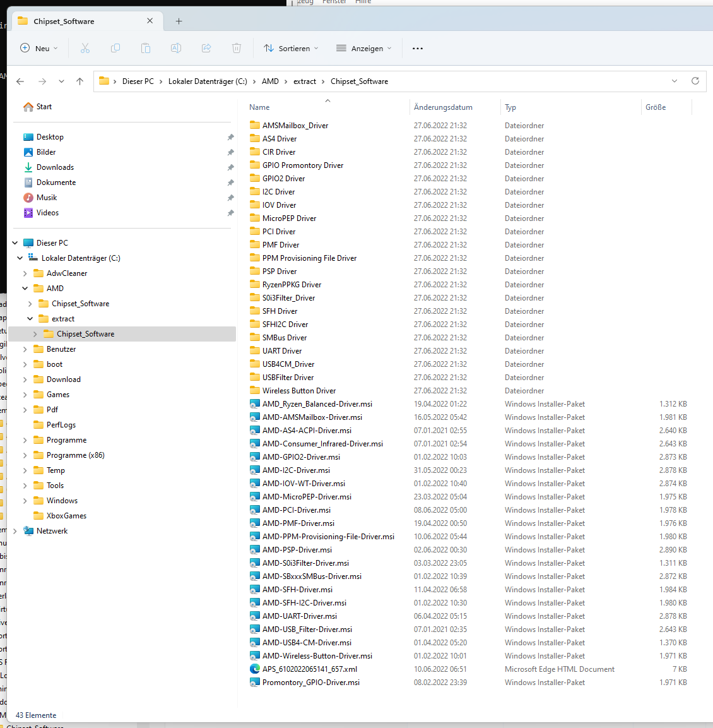
Task: Refresh the folder view
Action: [x=695, y=81]
